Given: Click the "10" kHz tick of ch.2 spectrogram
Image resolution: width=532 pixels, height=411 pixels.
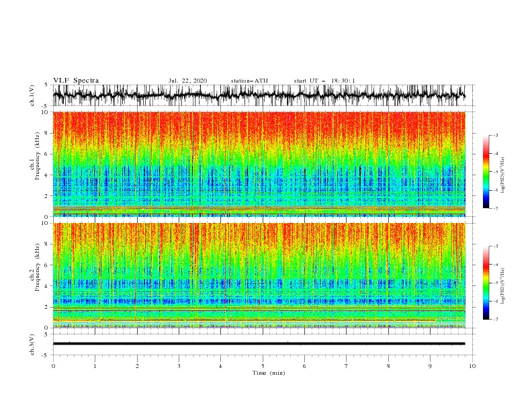Looking at the screenshot, I should (x=45, y=223).
